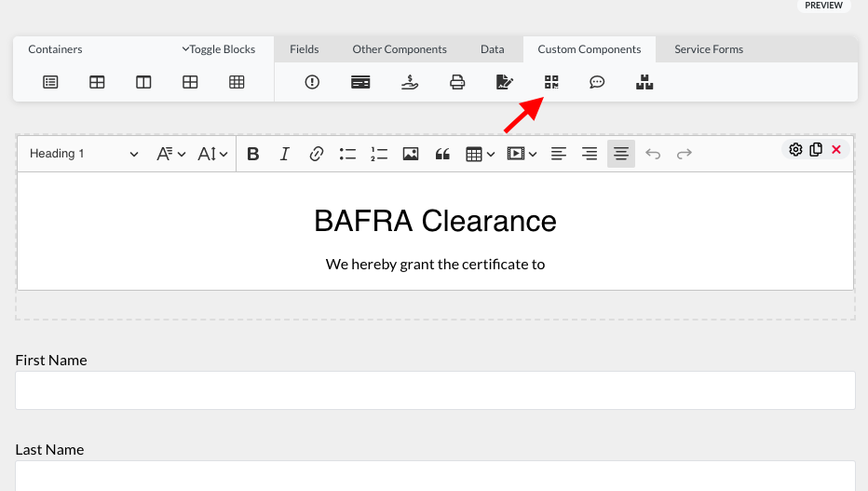Select the form list container icon
The height and width of the screenshot is (491, 868).
(50, 83)
